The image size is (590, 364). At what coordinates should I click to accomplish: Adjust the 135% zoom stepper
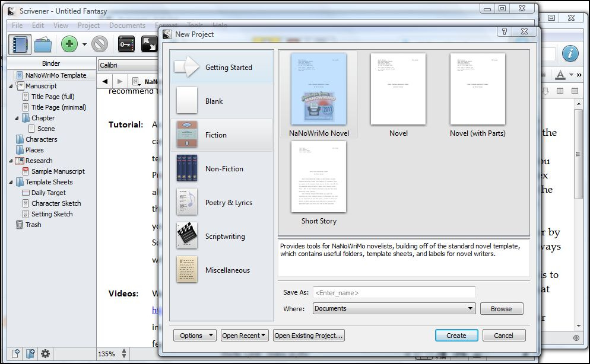click(x=124, y=353)
